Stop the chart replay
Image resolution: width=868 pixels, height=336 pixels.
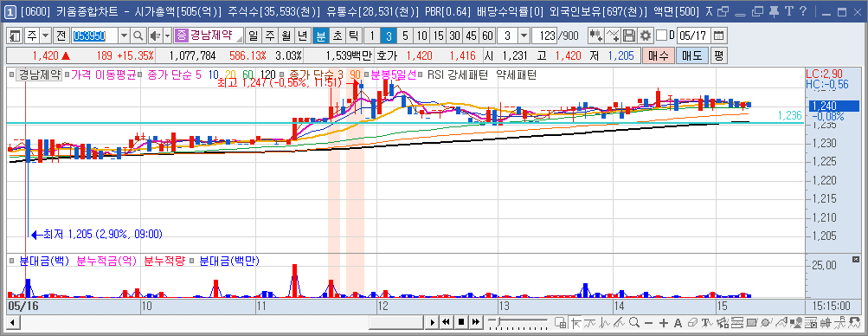point(460,322)
